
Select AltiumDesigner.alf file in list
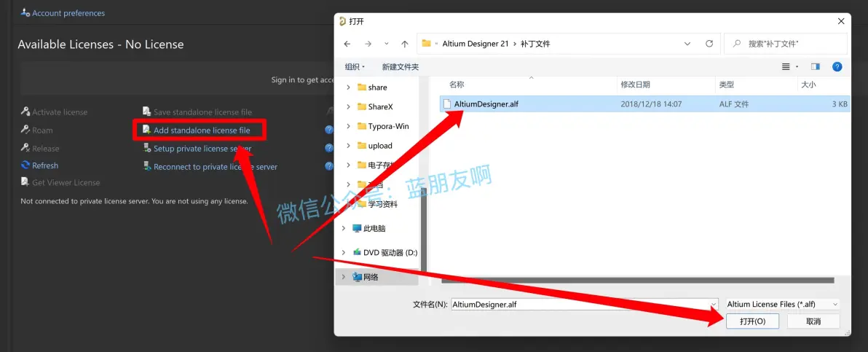645,103
